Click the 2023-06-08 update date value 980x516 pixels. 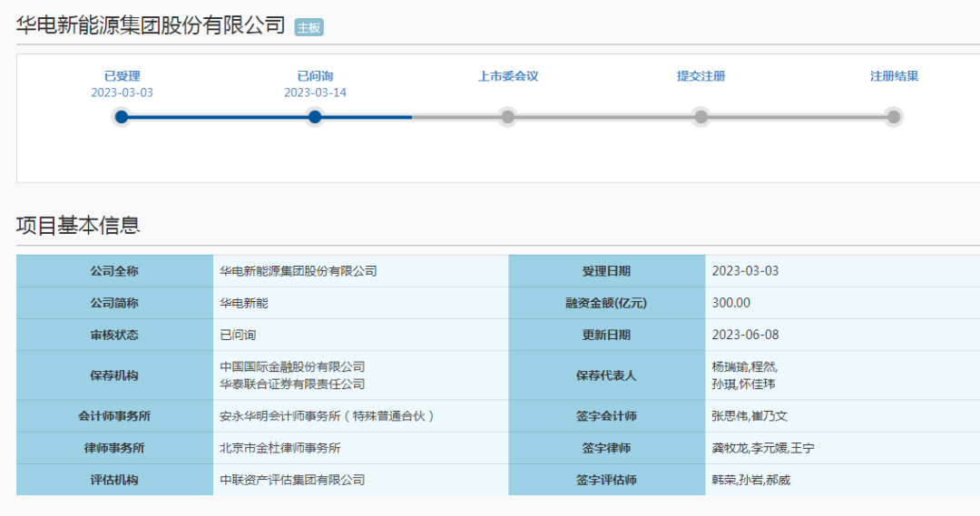tap(745, 335)
